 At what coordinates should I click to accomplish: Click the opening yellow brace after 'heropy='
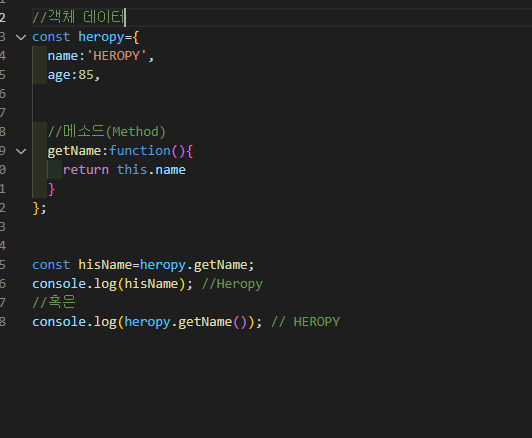(136, 37)
